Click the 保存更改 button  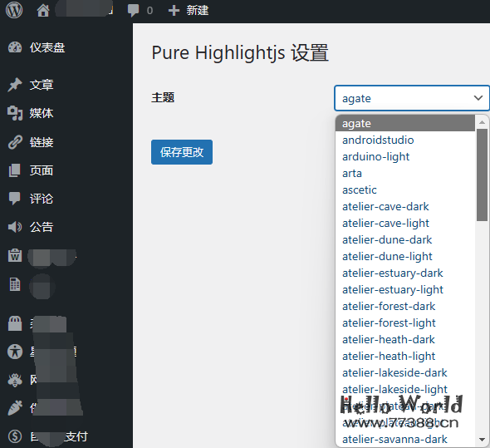pyautogui.click(x=182, y=152)
